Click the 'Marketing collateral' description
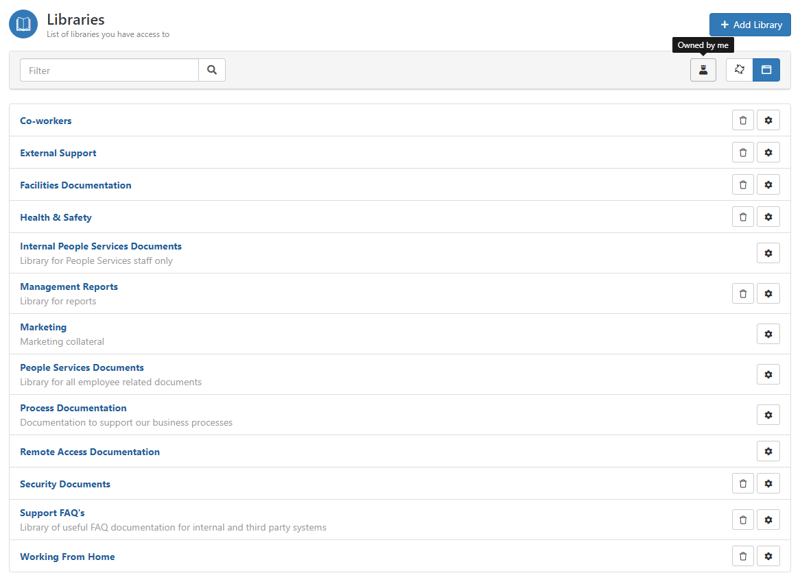The width and height of the screenshot is (800, 584). click(x=62, y=342)
